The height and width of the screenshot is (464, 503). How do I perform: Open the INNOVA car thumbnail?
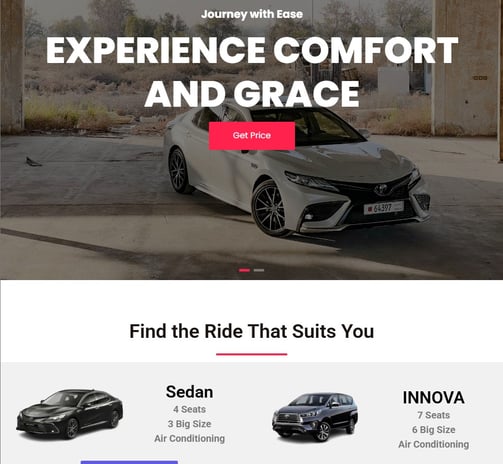315,417
